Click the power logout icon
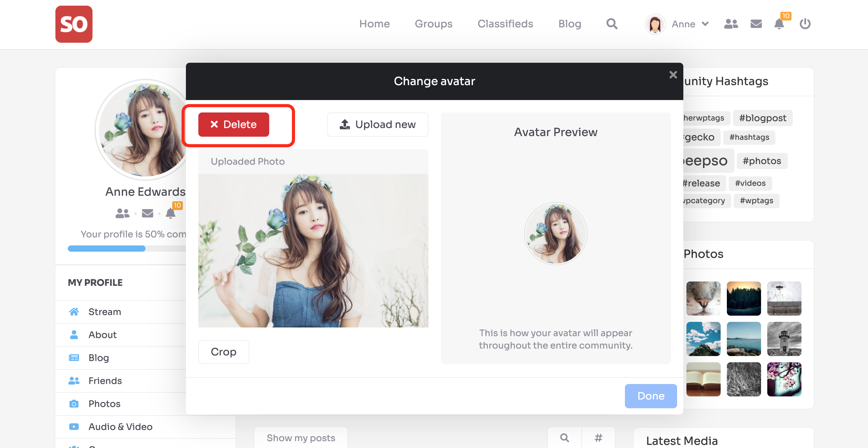Viewport: 868px width, 448px height. click(x=805, y=24)
